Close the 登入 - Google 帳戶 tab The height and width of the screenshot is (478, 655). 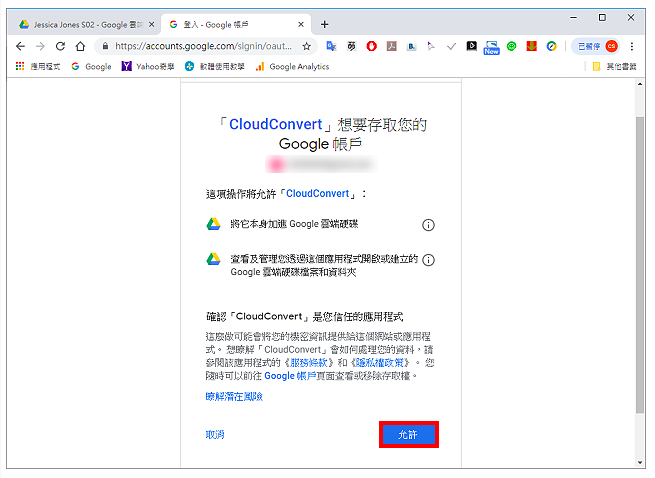tap(301, 25)
